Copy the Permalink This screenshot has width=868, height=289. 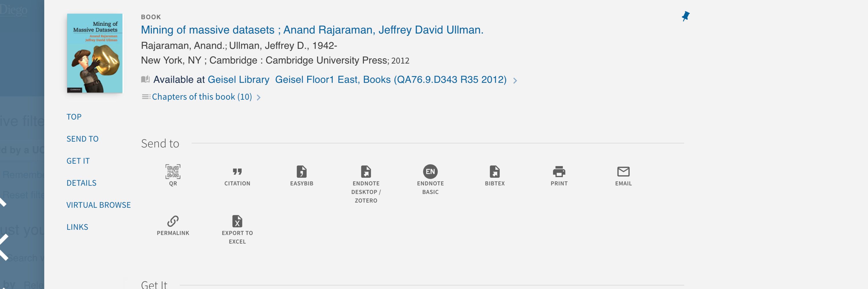click(173, 225)
